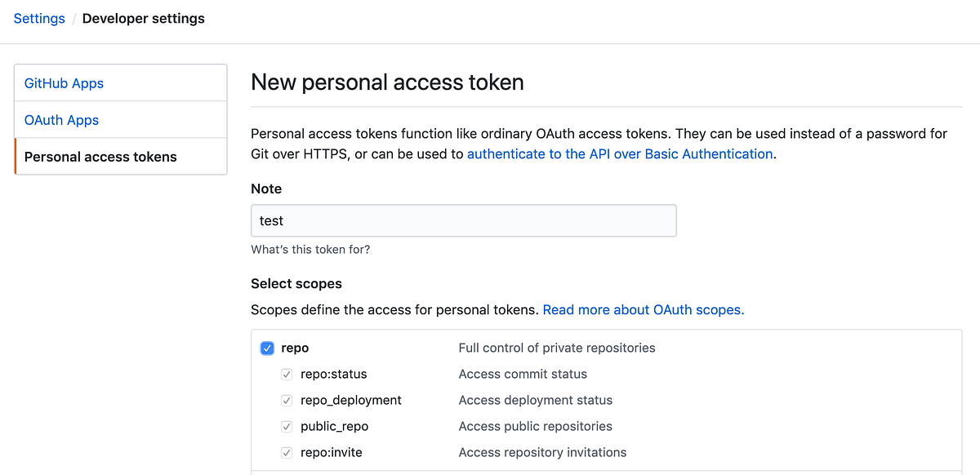Follow the Basic Authentication documentation link
Image resolution: width=980 pixels, height=475 pixels.
(620, 153)
